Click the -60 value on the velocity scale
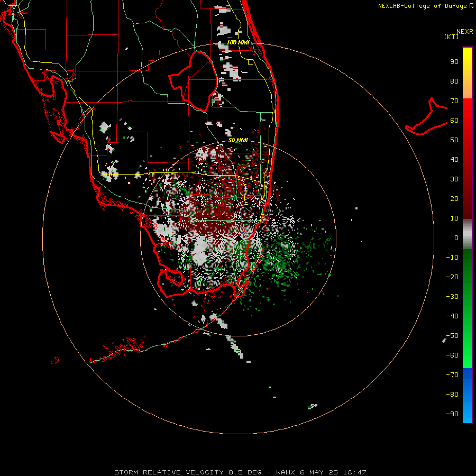The width and height of the screenshot is (476, 476). [x=452, y=355]
